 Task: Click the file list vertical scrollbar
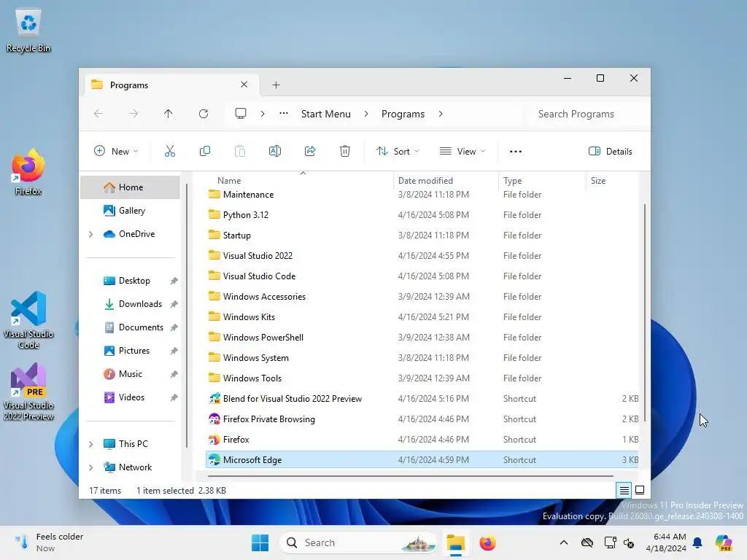[x=645, y=312]
